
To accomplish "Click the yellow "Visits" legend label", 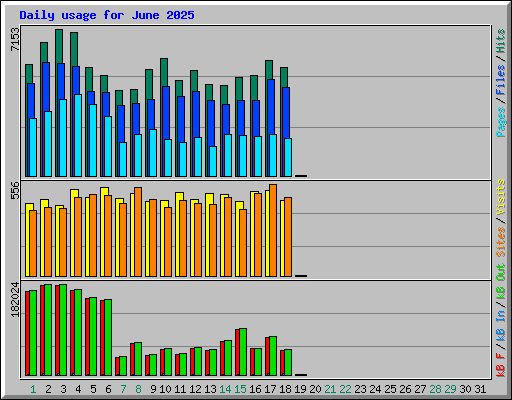I will (501, 197).
